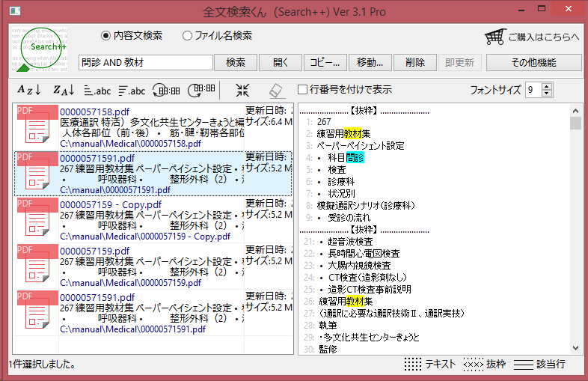This screenshot has height=381, width=588.
Task: Select 内容文検索 radio button
Action: click(x=105, y=36)
